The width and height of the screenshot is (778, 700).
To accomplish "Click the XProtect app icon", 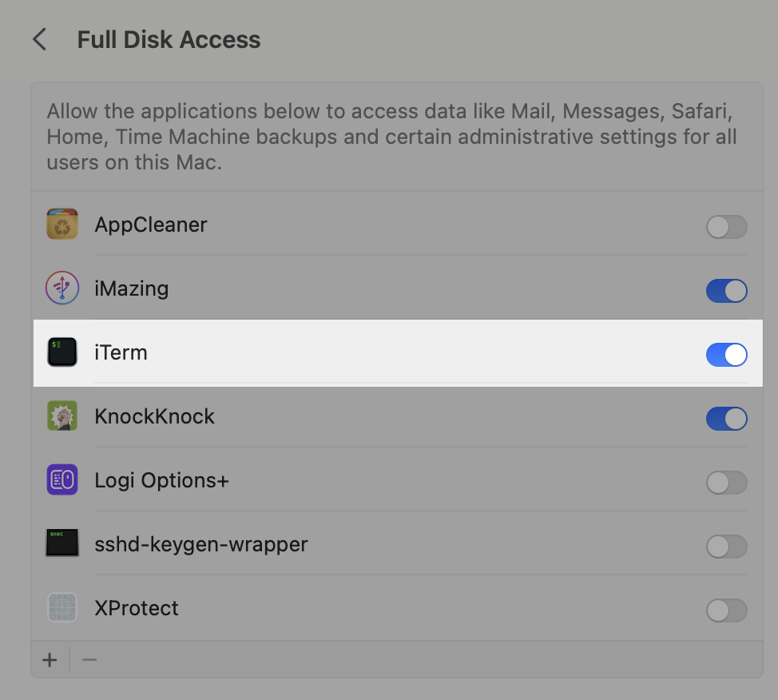I will click(x=62, y=608).
